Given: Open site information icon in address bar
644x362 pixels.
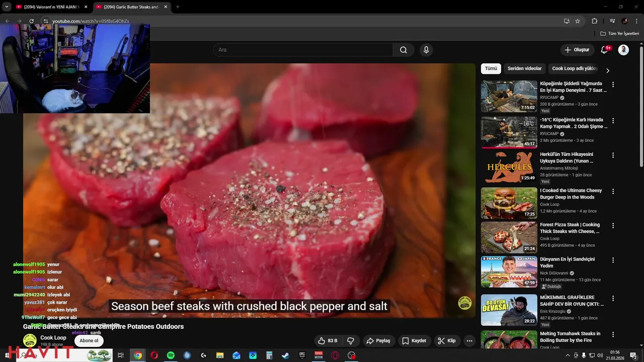Looking at the screenshot, I should (x=46, y=21).
